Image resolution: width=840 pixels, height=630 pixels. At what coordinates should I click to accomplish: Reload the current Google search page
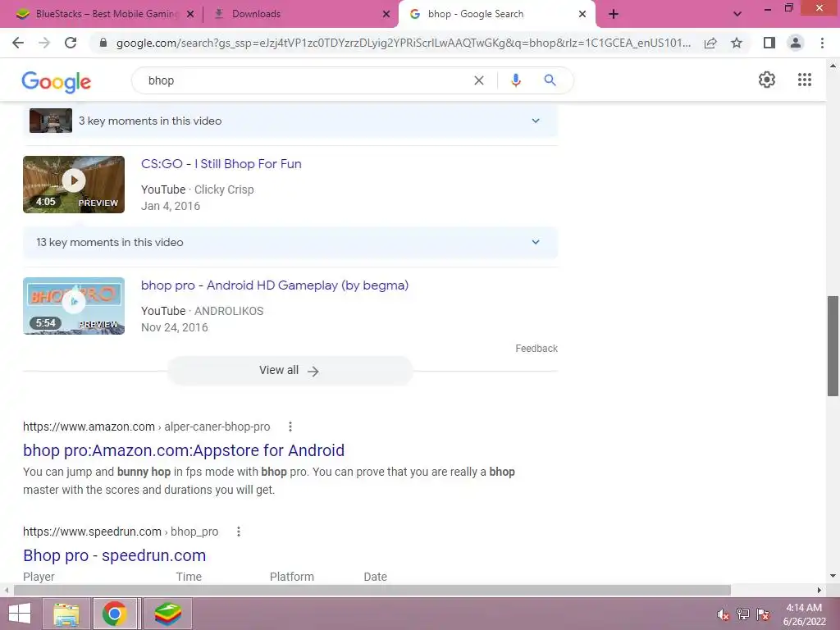click(x=71, y=43)
